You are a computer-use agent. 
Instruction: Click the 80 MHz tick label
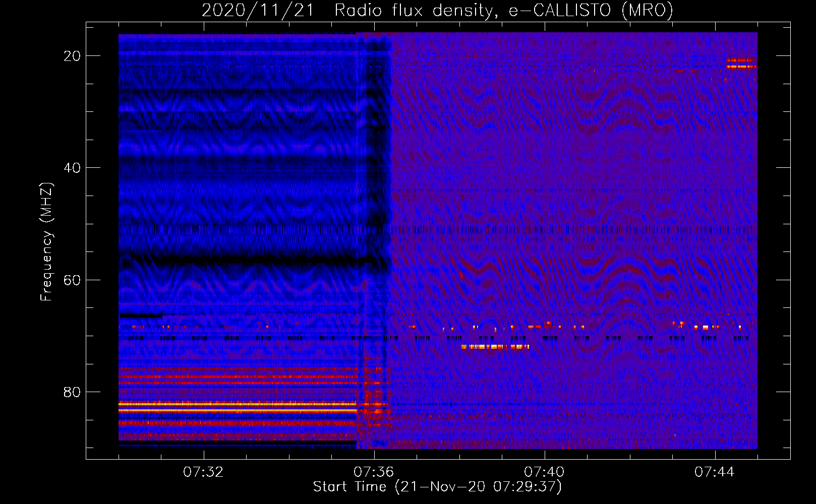[x=72, y=392]
